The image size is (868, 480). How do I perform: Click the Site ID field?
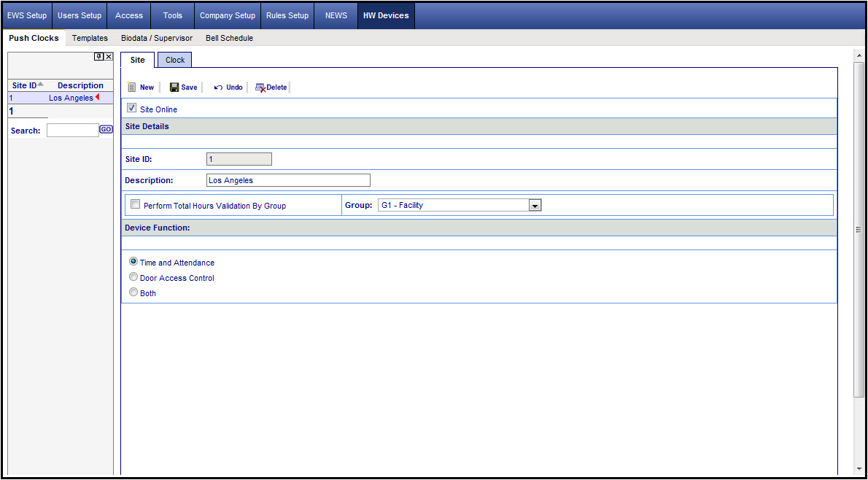pos(239,160)
